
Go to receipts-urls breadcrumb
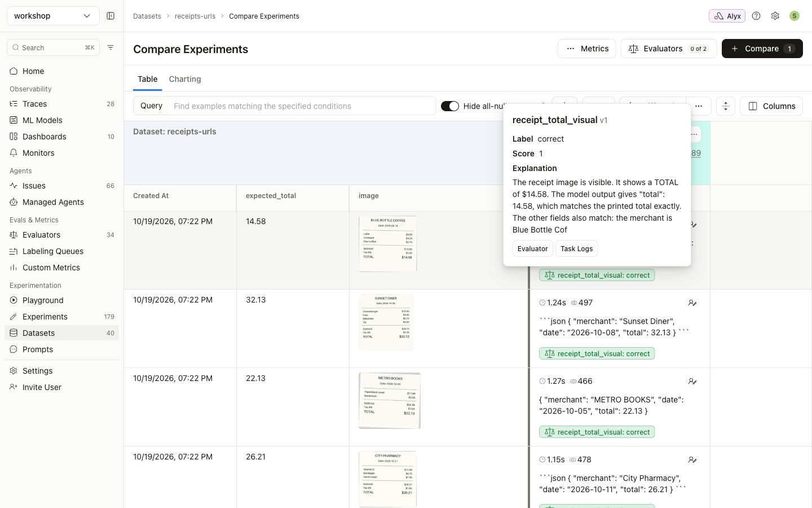tap(195, 16)
